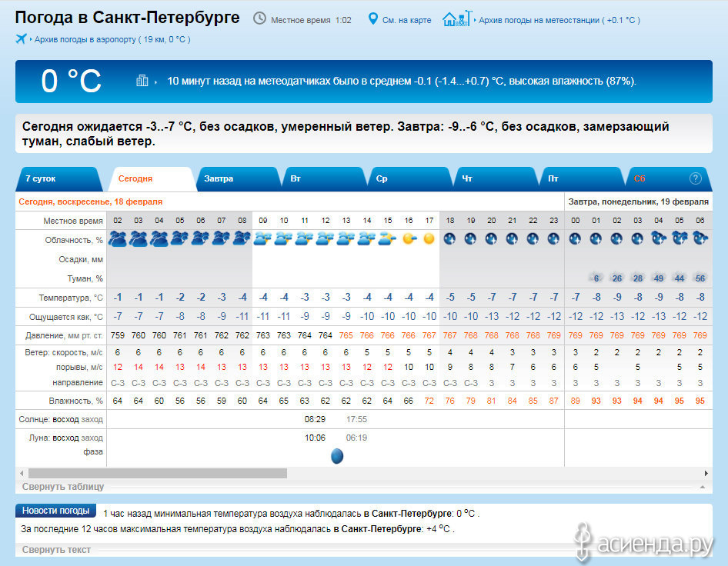Open См. на карте link

[x=406, y=20]
